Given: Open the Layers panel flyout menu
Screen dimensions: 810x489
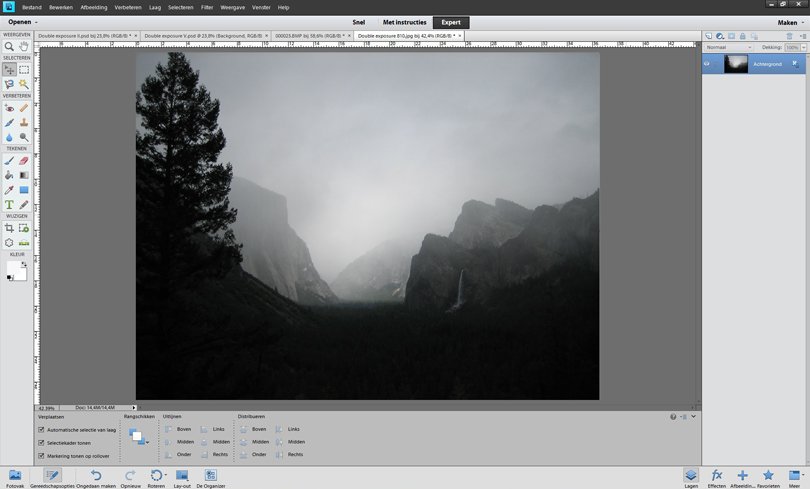Looking at the screenshot, I should pos(802,36).
